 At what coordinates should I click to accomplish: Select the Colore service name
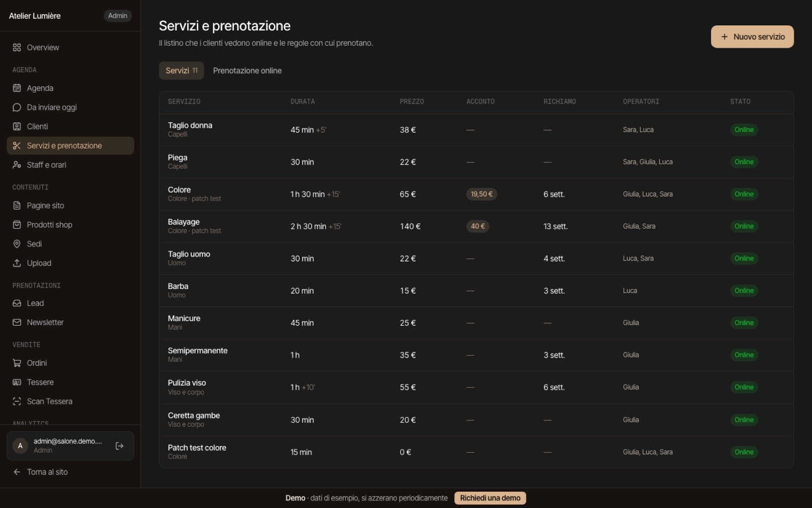(179, 189)
